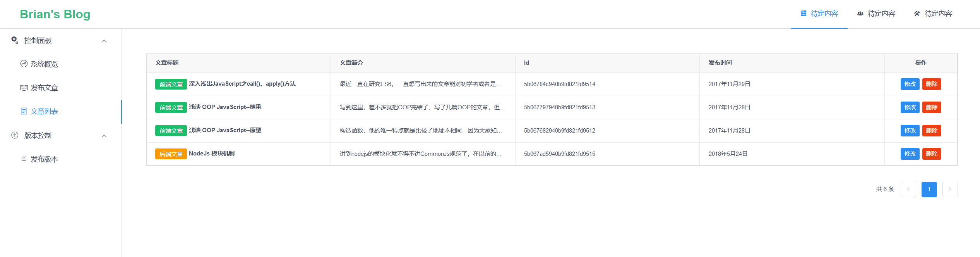Click the upload circle icon beside 版本控制
The image size is (980, 257).
[x=15, y=135]
